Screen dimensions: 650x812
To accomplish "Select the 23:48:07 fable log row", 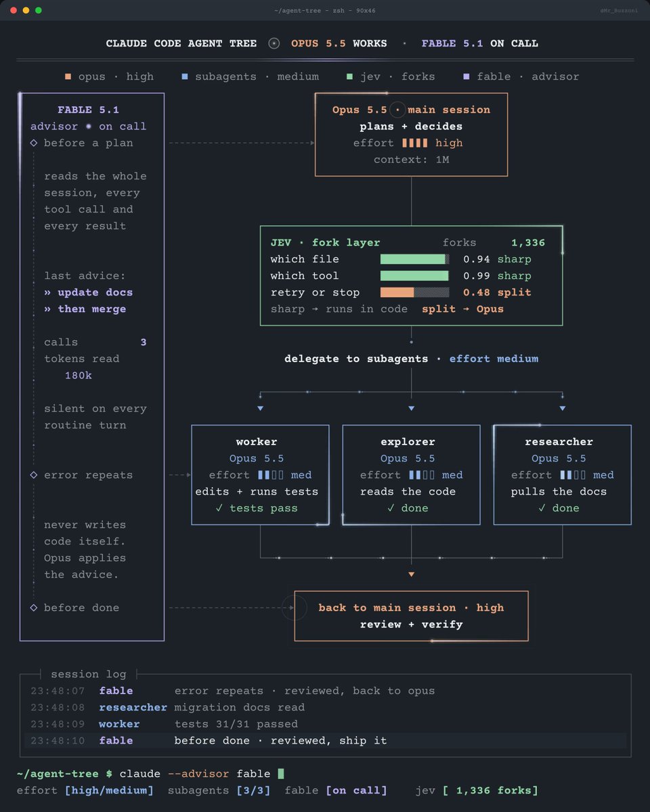I will pyautogui.click(x=325, y=691).
